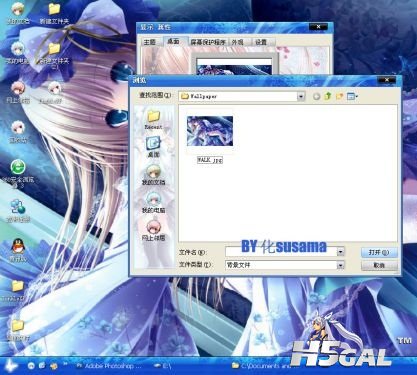Select the 新建文件夹 (2) folder on desktop
The width and height of the screenshot is (417, 375).
(x=54, y=56)
